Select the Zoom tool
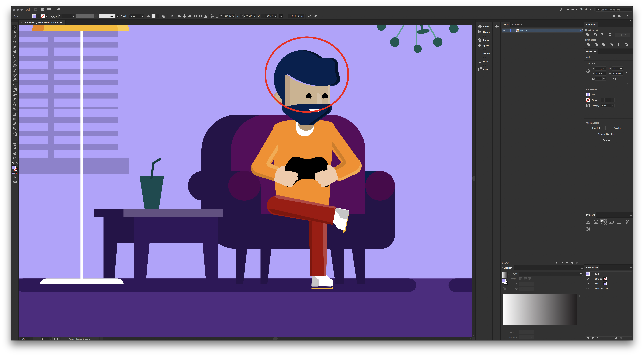Screen dimensions: 644x356 [15, 158]
